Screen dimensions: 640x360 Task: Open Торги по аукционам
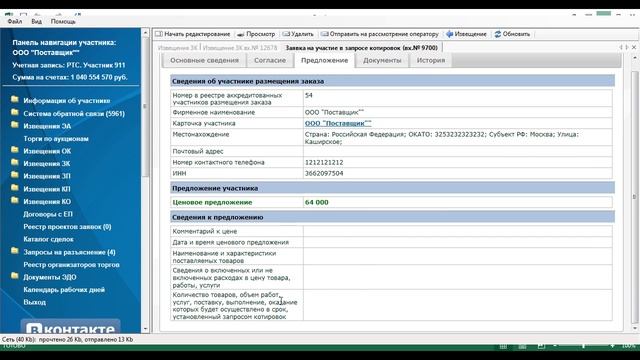(x=56, y=139)
